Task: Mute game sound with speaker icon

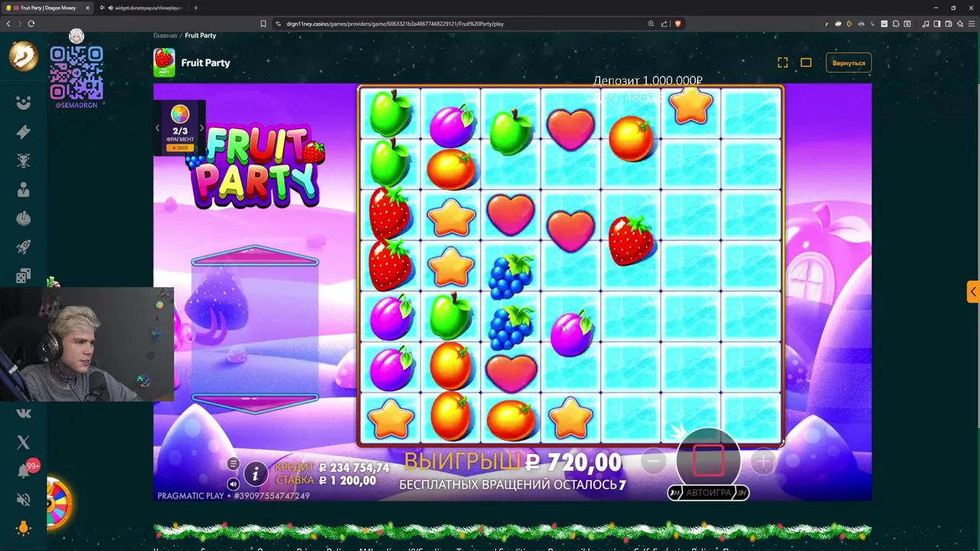Action: click(x=233, y=484)
